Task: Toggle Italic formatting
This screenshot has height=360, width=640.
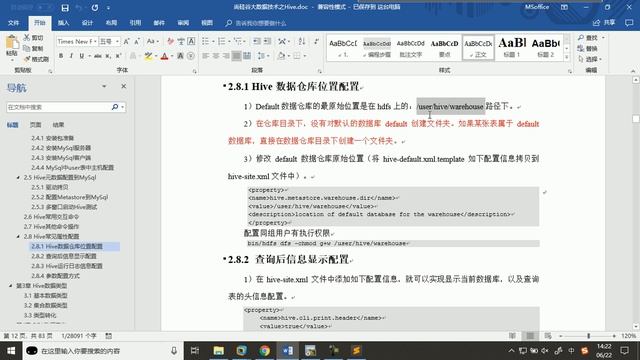Action: coord(71,56)
